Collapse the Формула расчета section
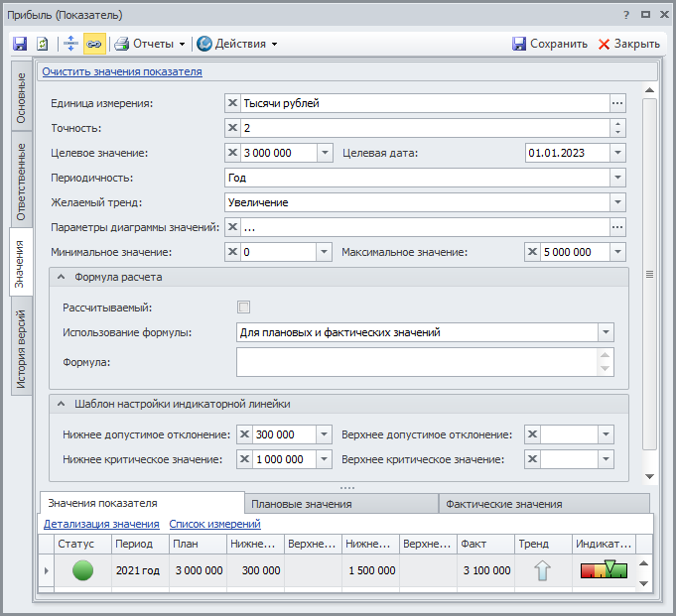Screen dimensions: 676x616 [x=61, y=278]
